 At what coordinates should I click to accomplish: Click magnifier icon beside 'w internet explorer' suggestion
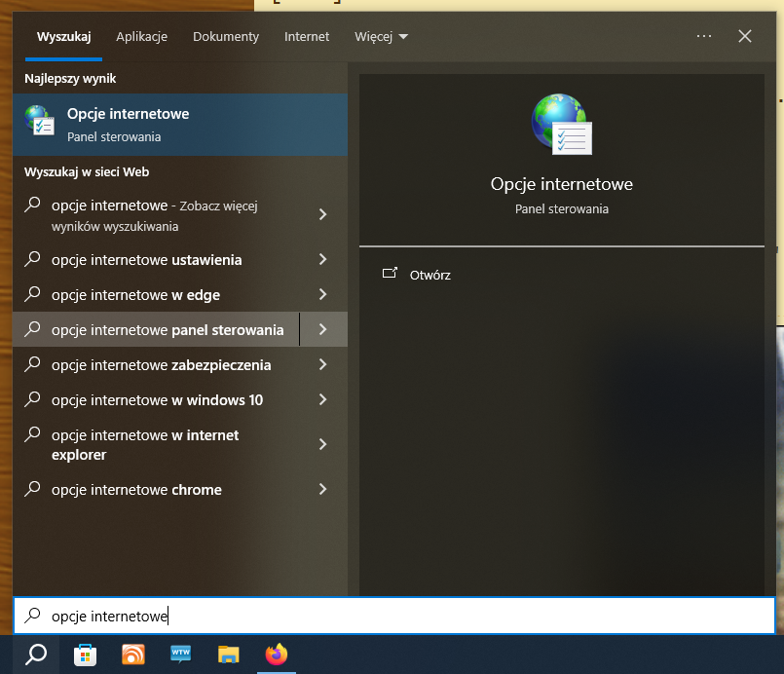pyautogui.click(x=32, y=433)
